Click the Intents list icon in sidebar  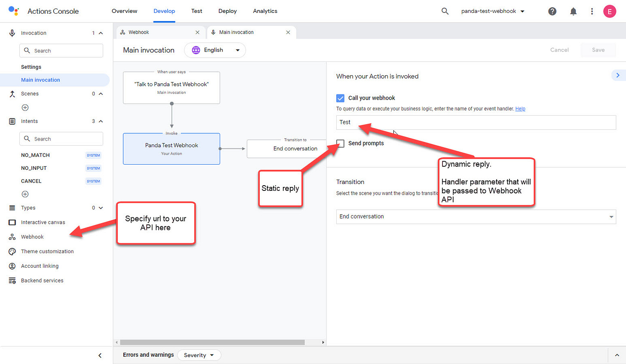click(x=12, y=121)
